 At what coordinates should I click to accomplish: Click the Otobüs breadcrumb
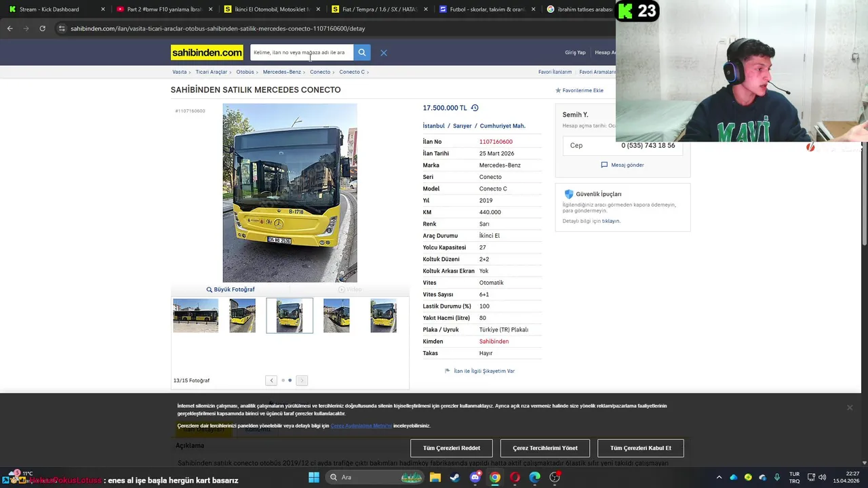point(245,72)
